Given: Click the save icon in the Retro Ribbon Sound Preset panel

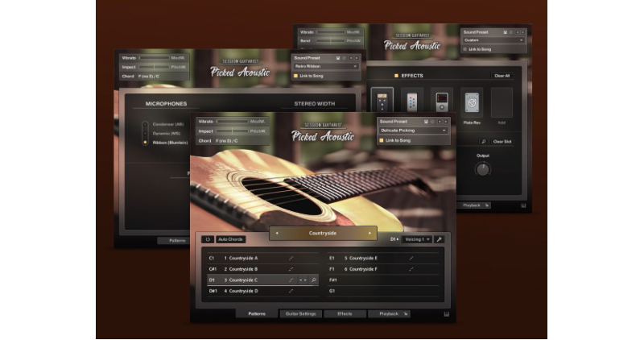Looking at the screenshot, I should 338,58.
